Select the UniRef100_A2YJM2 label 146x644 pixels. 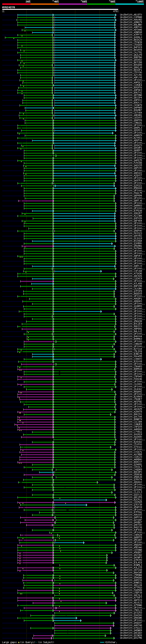click(x=131, y=75)
